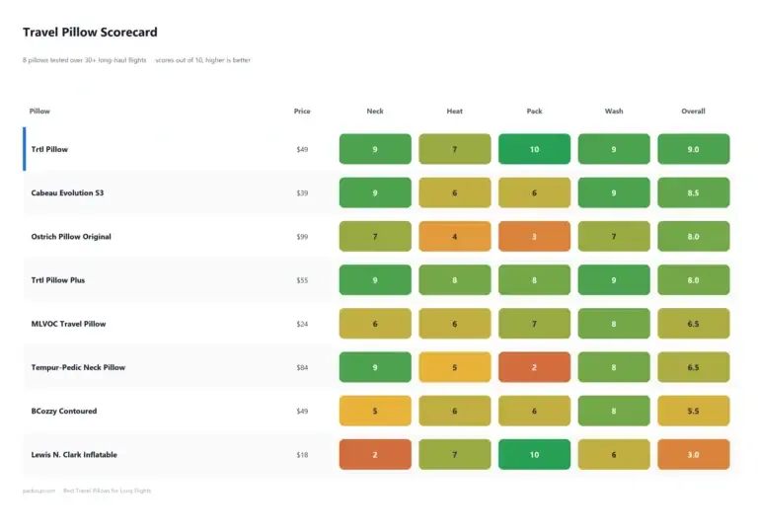Open the Lewis N. Clark Inflatable row

(381, 455)
